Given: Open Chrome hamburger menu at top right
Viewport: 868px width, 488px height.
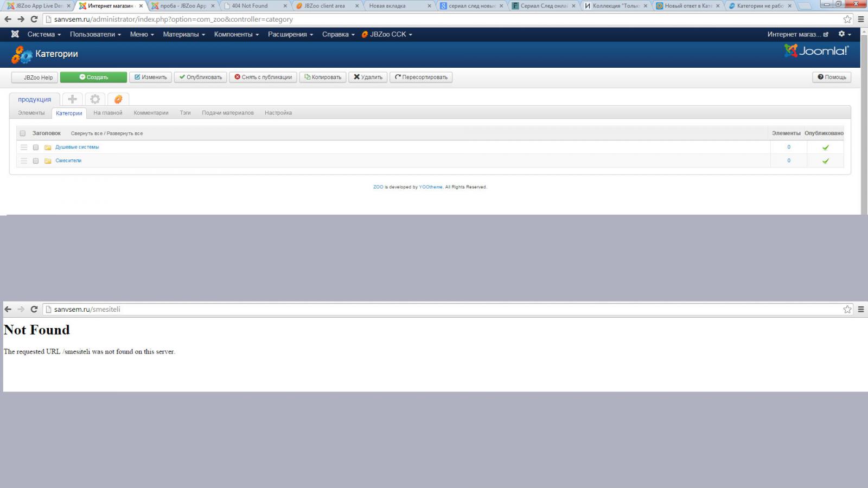Looking at the screenshot, I should tap(860, 20).
